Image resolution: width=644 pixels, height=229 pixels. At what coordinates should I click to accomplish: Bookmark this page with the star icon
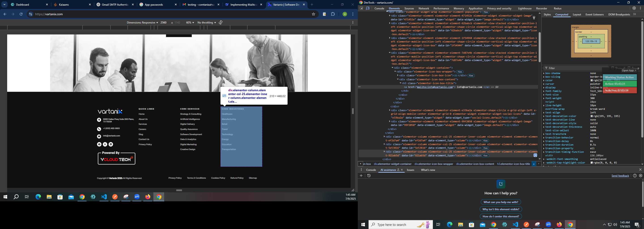(x=314, y=14)
